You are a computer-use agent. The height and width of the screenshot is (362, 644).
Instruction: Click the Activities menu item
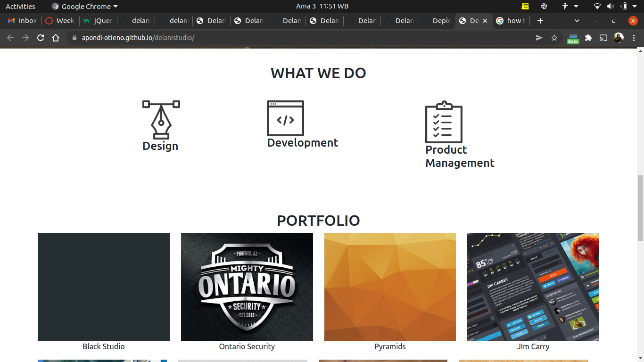coord(20,6)
